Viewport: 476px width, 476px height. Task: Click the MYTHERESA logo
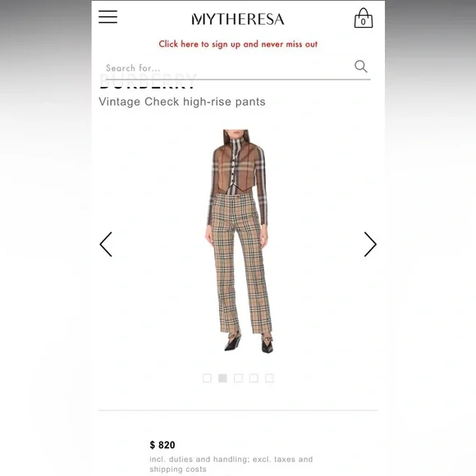pyautogui.click(x=238, y=19)
